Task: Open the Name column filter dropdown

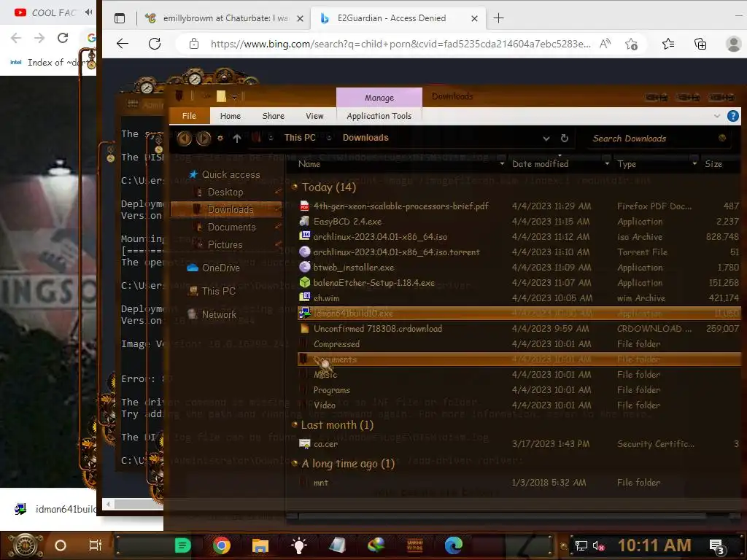Action: coord(502,164)
